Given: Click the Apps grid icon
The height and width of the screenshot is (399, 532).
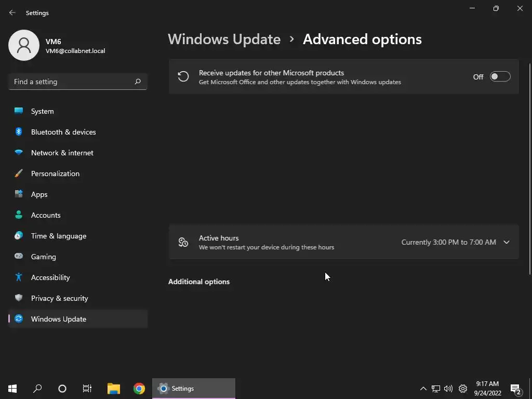Looking at the screenshot, I should pos(19,194).
